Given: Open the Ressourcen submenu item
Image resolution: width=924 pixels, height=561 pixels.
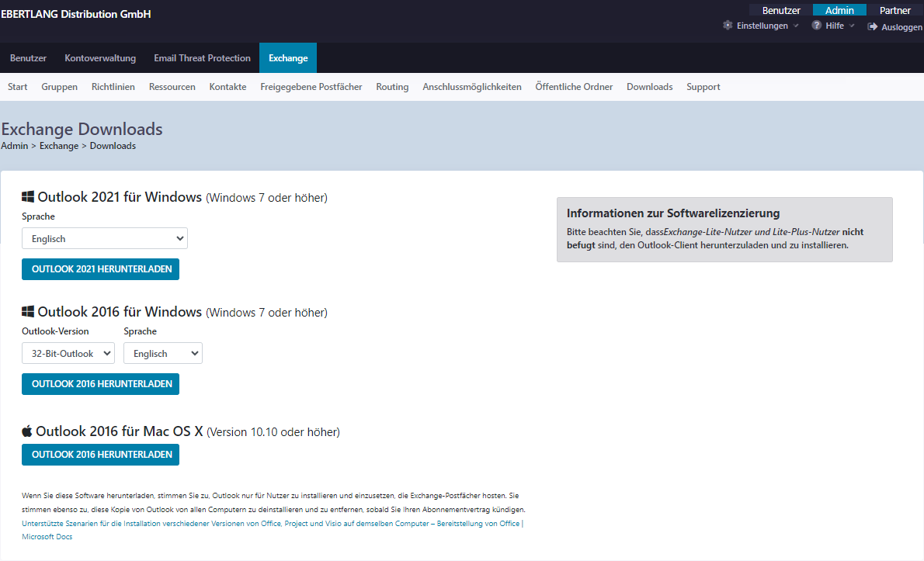Looking at the screenshot, I should coord(172,87).
